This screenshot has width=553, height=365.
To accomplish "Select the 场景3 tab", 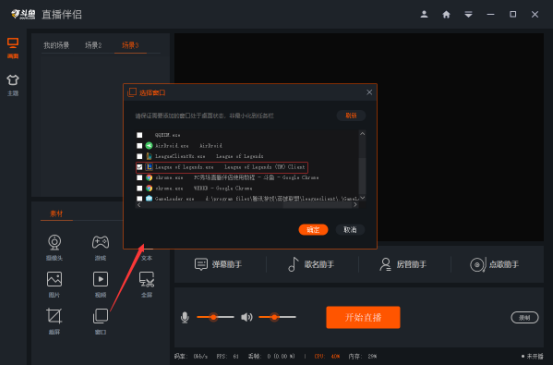I will pos(130,45).
